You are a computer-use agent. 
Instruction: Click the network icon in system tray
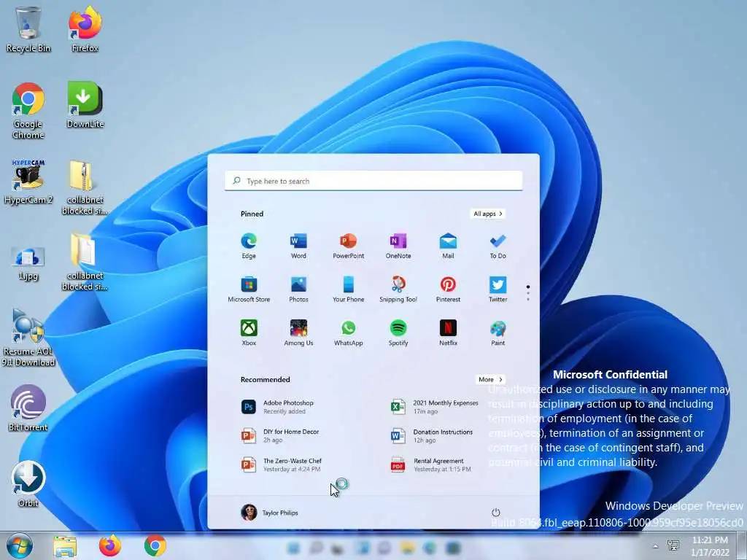[x=673, y=545]
